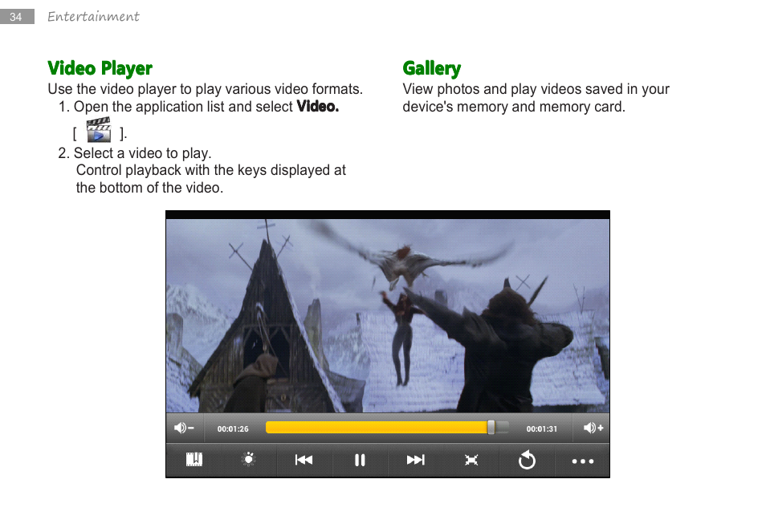Click the page number 34
This screenshot has width=766, height=532.
(16, 17)
